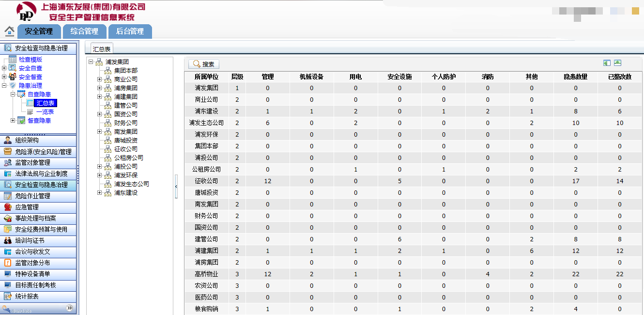
Task: Expand the 督查隐患 tree node
Action: (x=13, y=121)
